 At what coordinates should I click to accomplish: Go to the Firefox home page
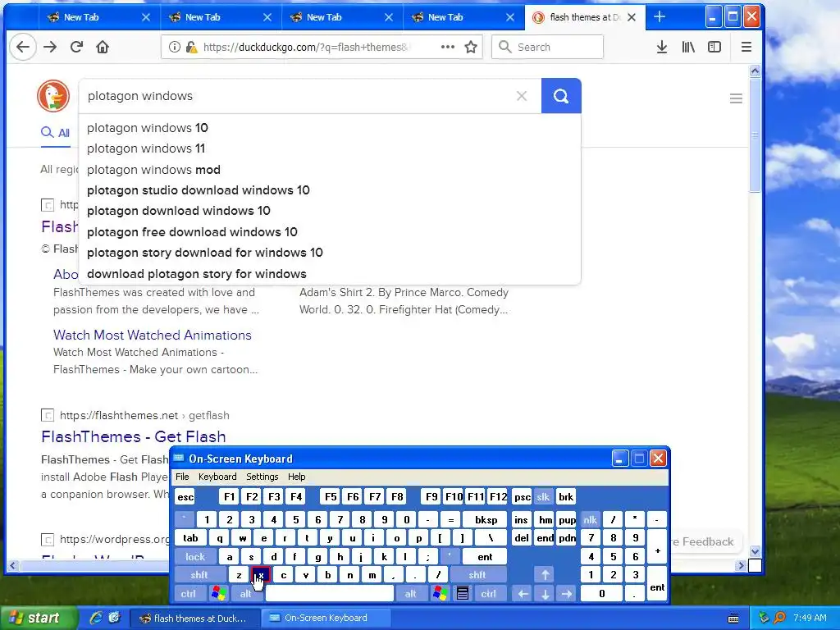(103, 47)
